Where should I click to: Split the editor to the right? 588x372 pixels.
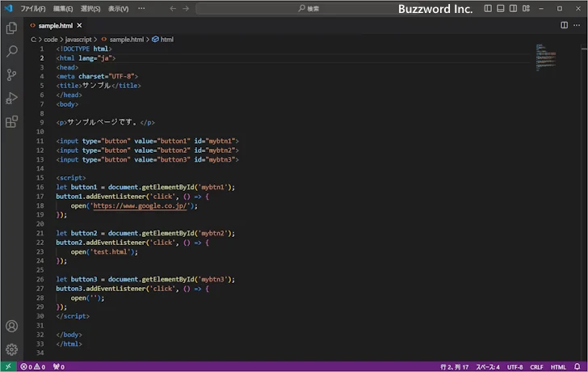coord(564,25)
